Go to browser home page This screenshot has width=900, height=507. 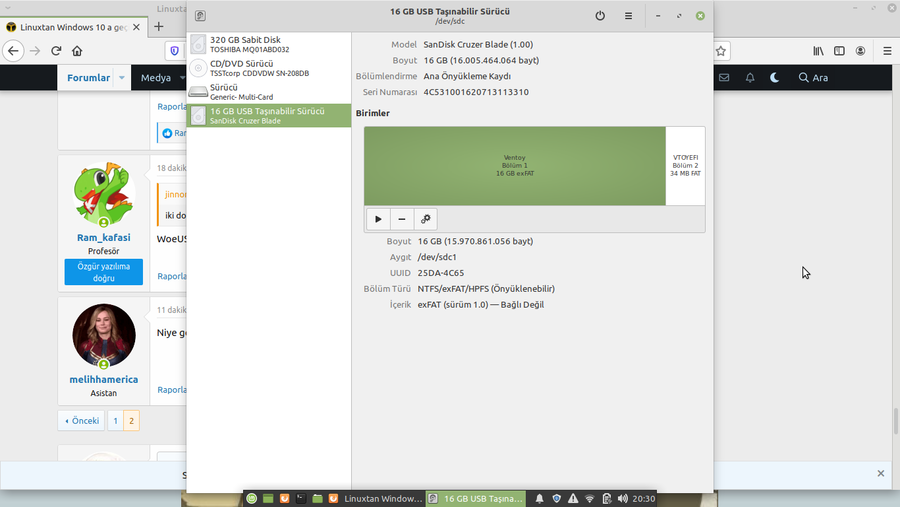click(x=77, y=51)
